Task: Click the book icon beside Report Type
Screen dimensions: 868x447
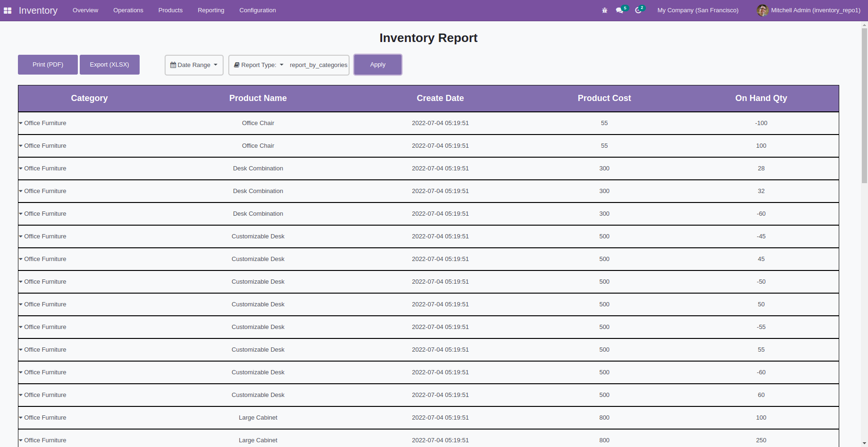Action: coord(237,65)
